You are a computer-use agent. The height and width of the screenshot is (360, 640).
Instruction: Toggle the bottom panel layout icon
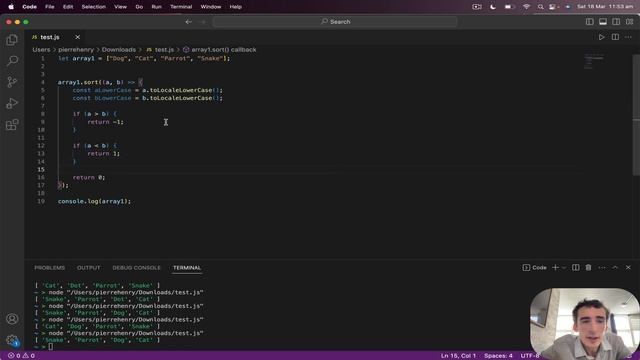[603, 22]
